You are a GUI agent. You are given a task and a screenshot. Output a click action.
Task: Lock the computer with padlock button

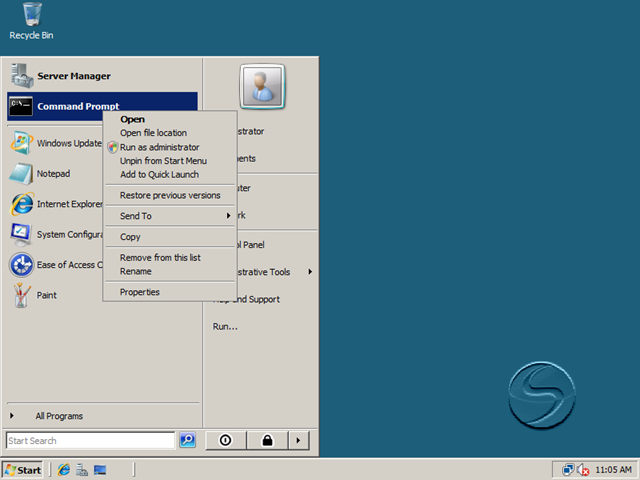coord(267,440)
